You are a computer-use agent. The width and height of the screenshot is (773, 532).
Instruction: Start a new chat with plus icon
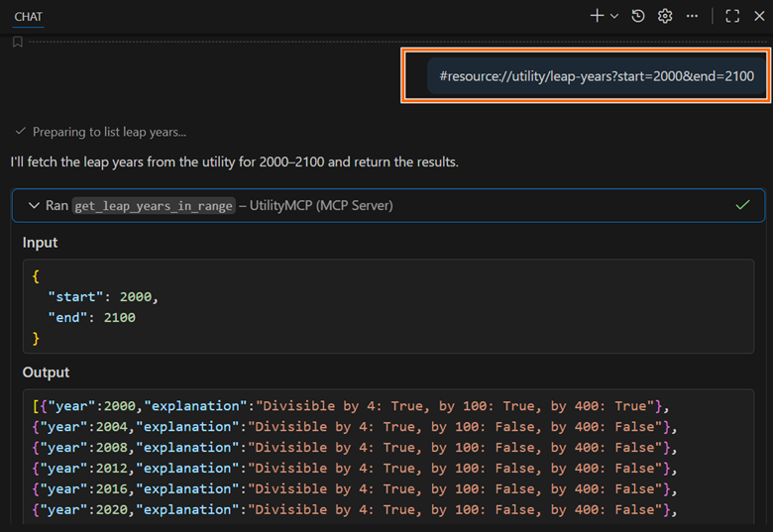click(x=597, y=16)
